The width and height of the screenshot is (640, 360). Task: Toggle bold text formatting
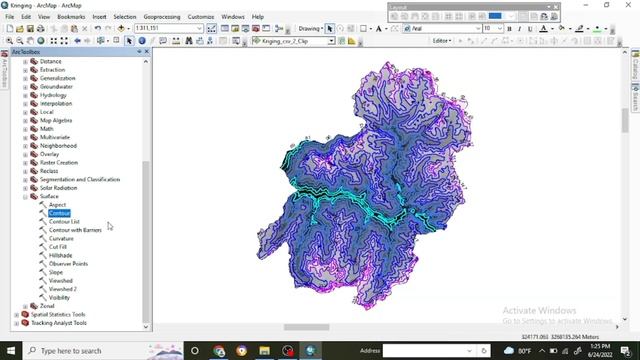click(x=509, y=29)
